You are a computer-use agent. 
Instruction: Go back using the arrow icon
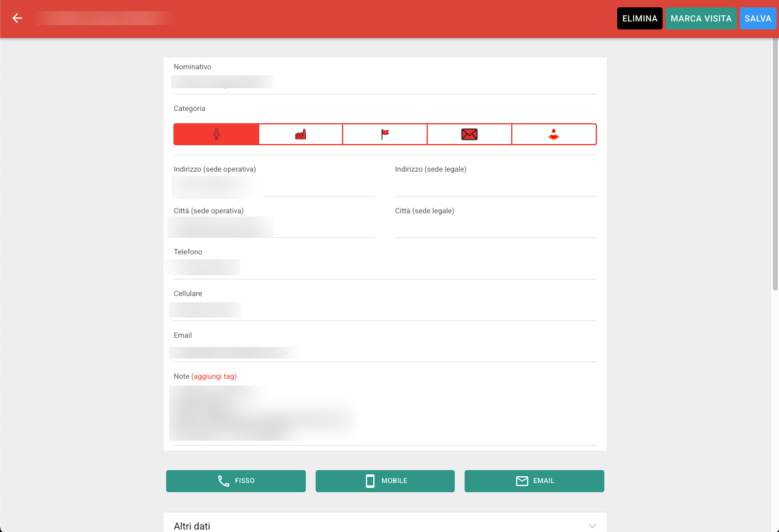(17, 18)
